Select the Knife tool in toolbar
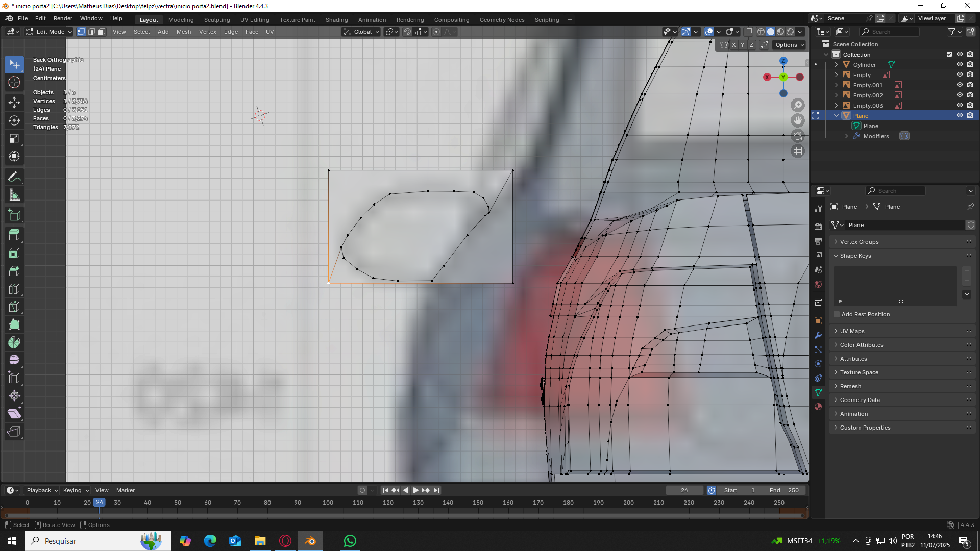Viewport: 980px width, 551px height. coord(14,307)
